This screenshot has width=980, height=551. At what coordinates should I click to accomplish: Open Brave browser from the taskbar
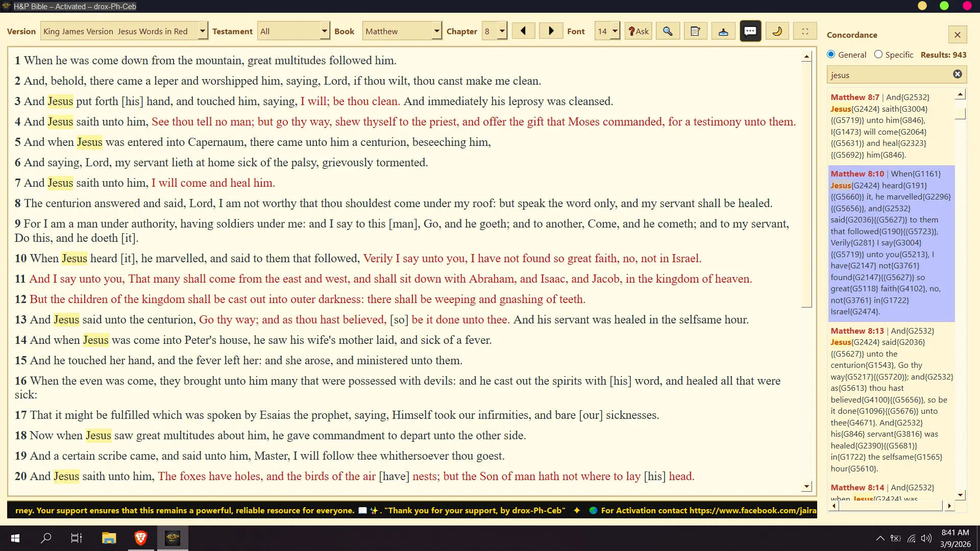click(141, 538)
